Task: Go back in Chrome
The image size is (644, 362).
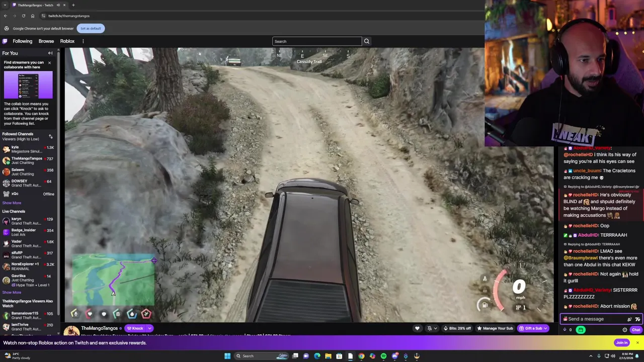Action: point(6,16)
